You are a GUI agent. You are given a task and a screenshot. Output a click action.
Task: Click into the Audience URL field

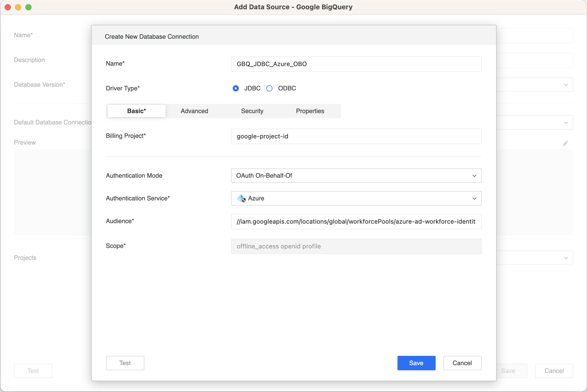tap(356, 222)
